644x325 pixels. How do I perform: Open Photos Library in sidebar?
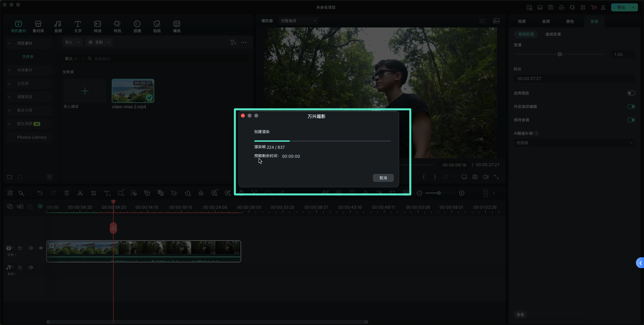click(x=32, y=137)
